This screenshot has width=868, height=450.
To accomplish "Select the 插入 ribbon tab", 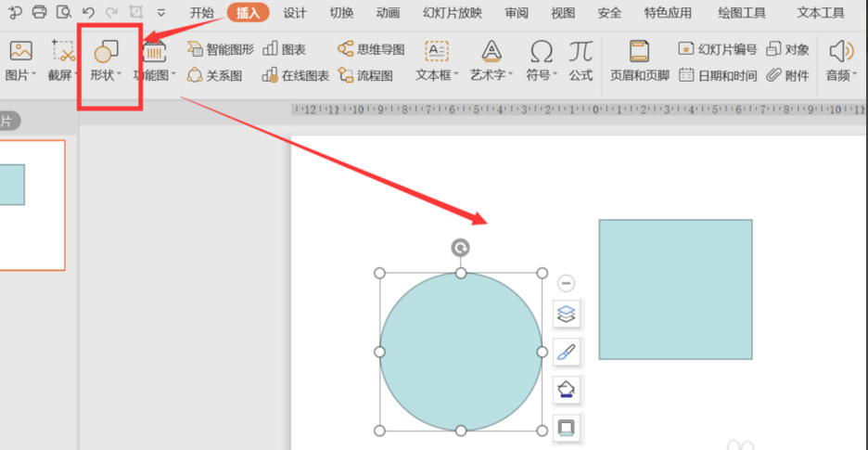I will [248, 13].
